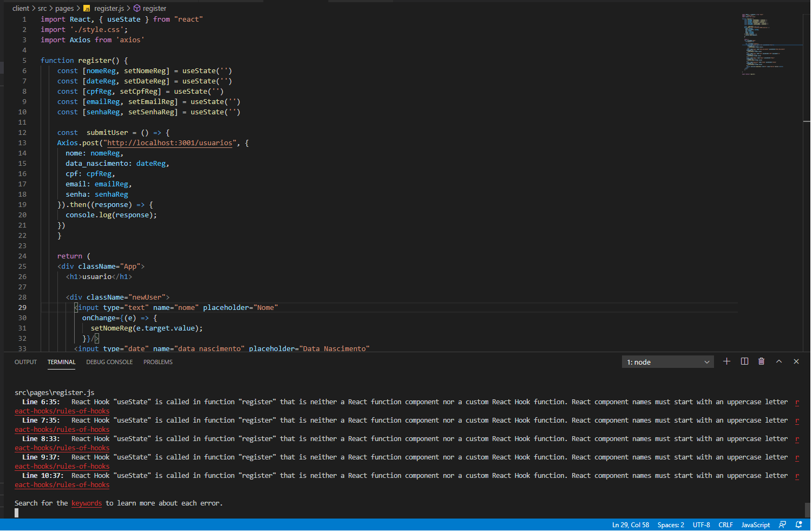Screen dimensions: 812x531
Task: Click the JS file icon in breadcrumb
Action: 87,8
